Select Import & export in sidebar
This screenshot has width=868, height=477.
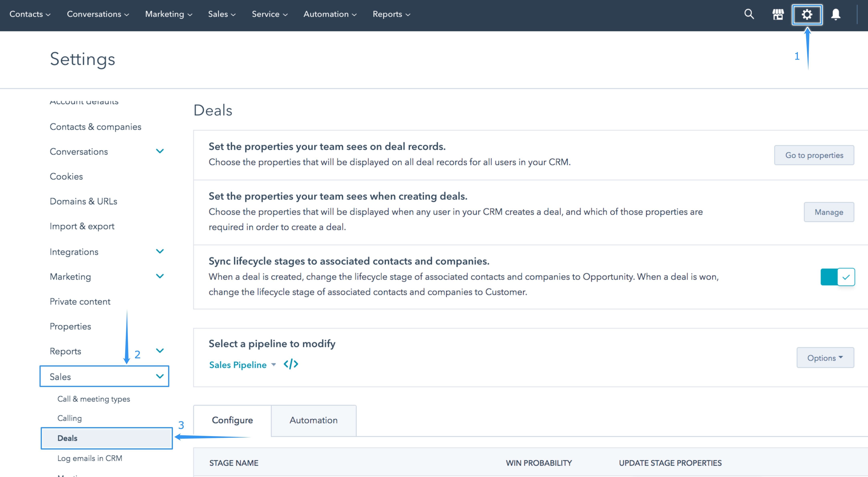pos(82,226)
